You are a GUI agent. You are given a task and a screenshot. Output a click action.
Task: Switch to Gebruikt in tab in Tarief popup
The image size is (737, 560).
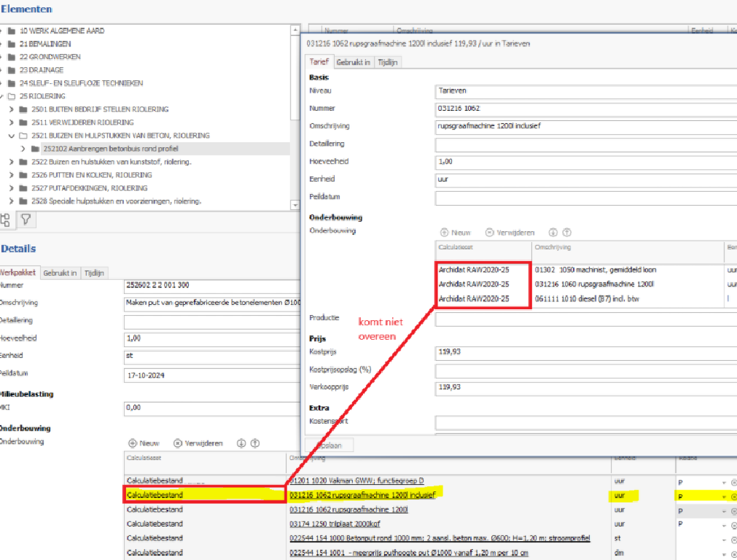(353, 62)
